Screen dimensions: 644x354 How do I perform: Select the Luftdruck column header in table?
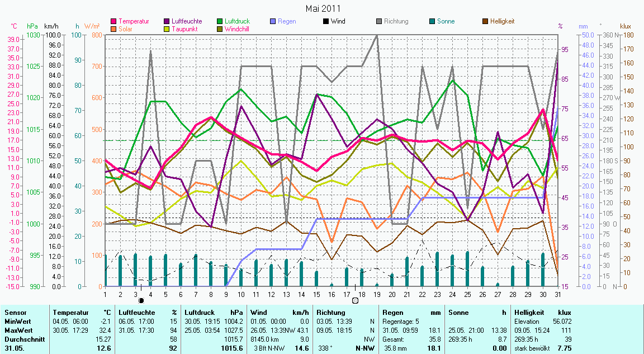pyautogui.click(x=200, y=313)
